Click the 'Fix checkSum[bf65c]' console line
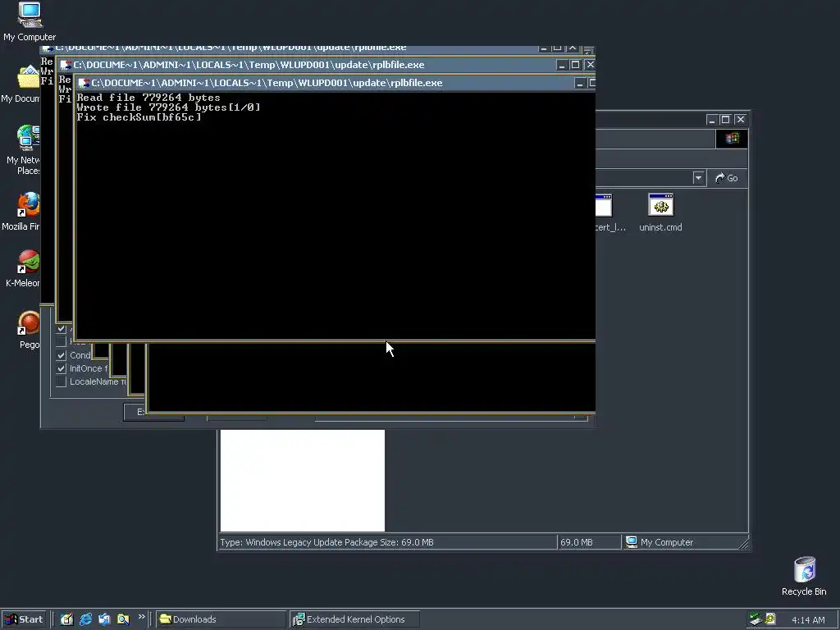The image size is (840, 630). click(x=139, y=117)
